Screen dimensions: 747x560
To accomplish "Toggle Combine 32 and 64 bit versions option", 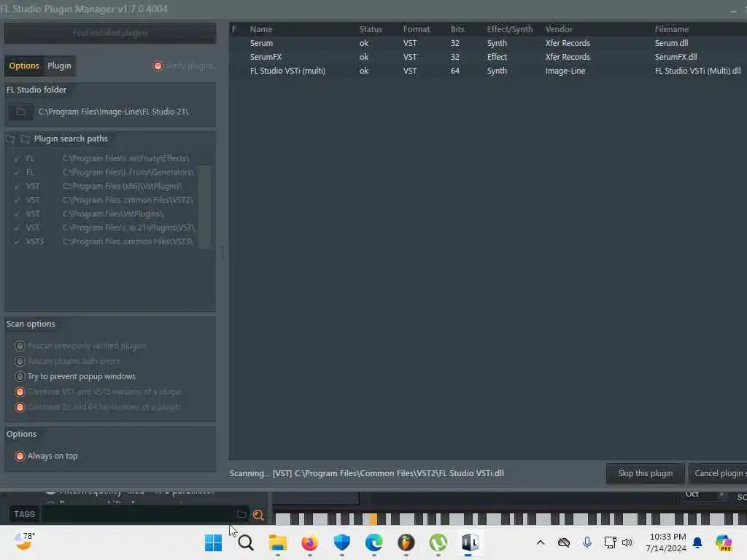I will tap(20, 407).
